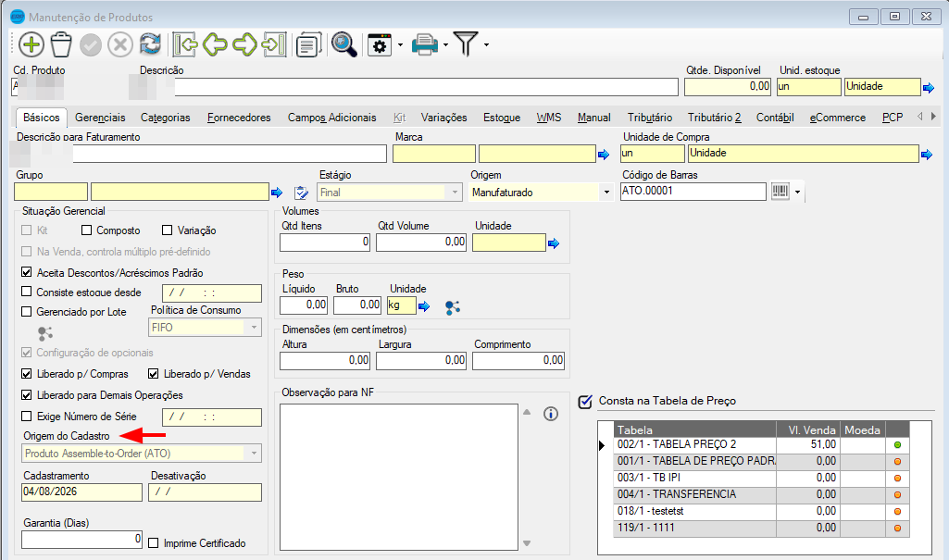The height and width of the screenshot is (560, 949).
Task: Uncheck Liberado p/ Compras
Action: (26, 374)
